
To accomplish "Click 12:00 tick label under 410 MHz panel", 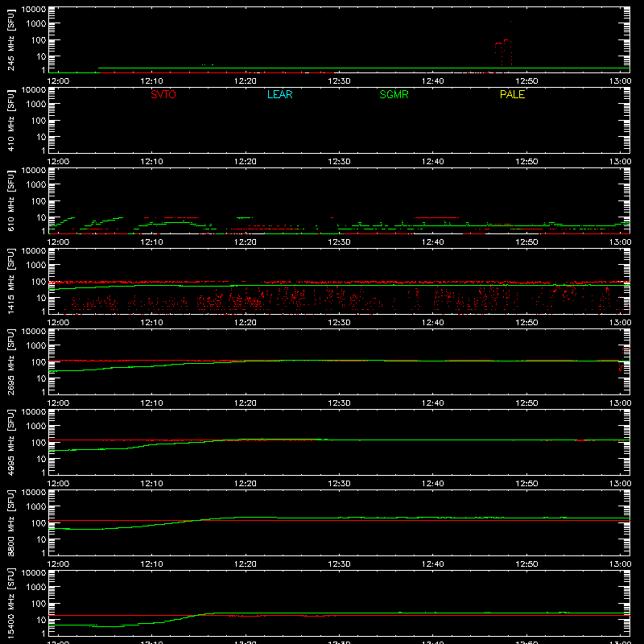I will click(58, 162).
